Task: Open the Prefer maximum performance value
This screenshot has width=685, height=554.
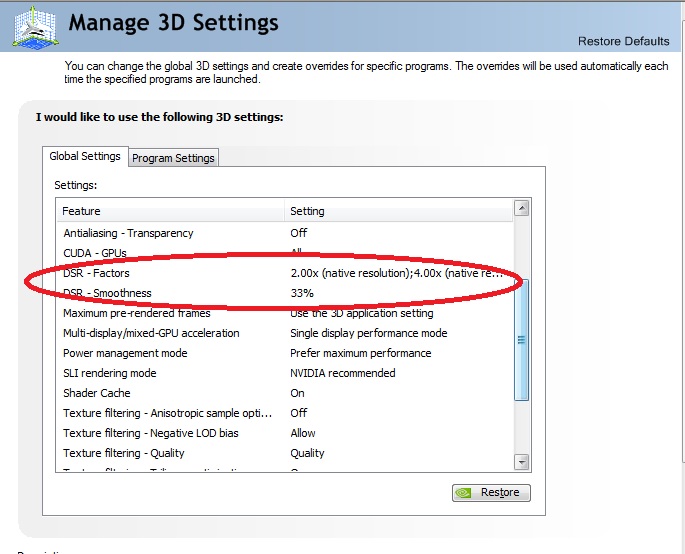Action: pyautogui.click(x=360, y=353)
